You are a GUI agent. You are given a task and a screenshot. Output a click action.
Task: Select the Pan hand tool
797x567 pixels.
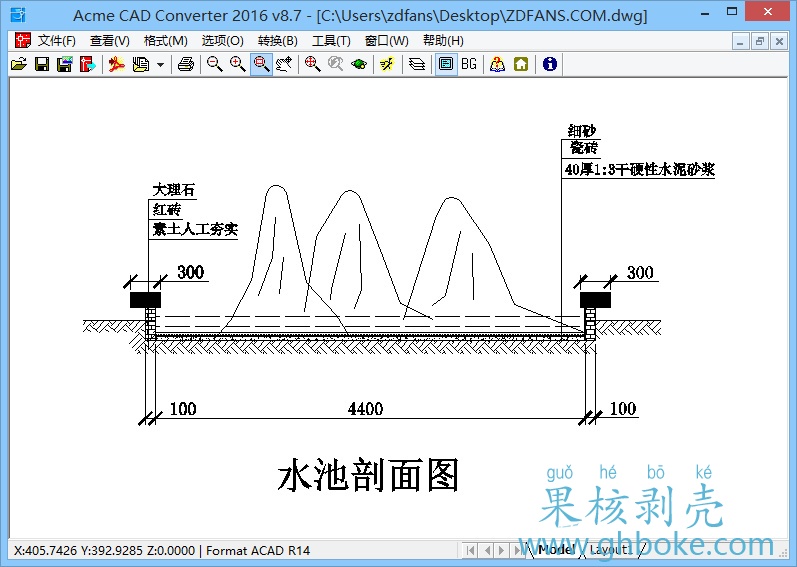(x=284, y=64)
